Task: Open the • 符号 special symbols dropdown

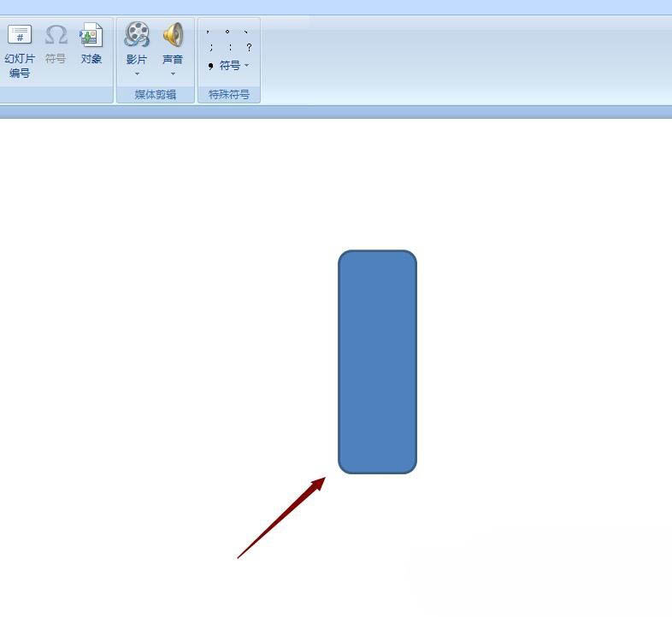Action: tap(228, 66)
